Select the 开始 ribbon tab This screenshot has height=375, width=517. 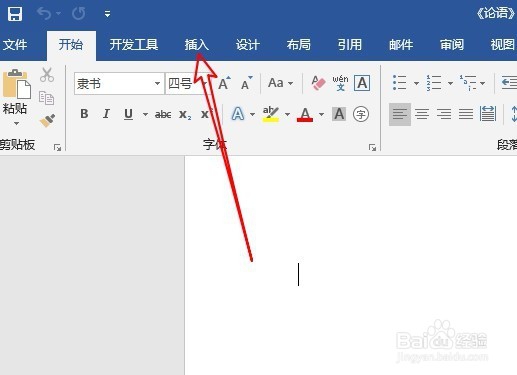71,44
